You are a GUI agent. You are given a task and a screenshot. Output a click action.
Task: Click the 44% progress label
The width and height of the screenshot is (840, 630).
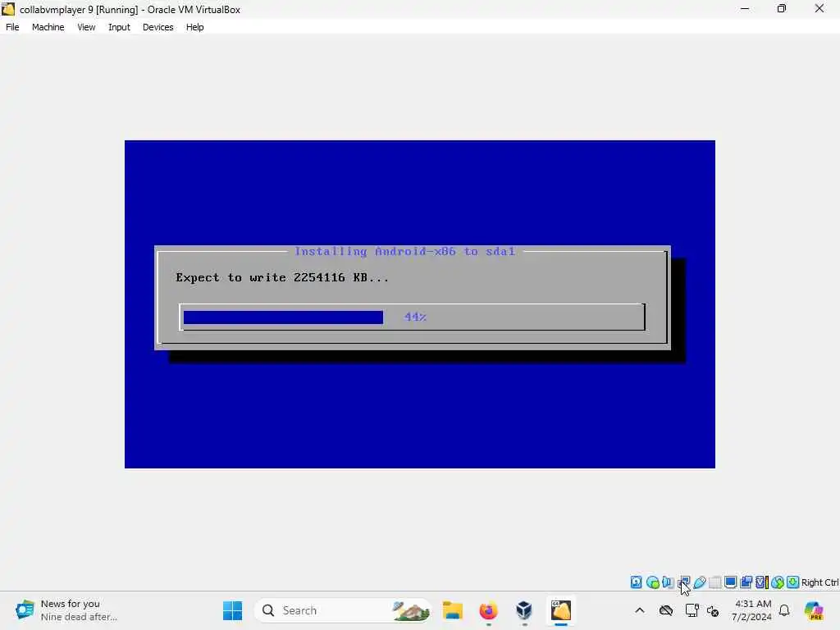click(415, 317)
